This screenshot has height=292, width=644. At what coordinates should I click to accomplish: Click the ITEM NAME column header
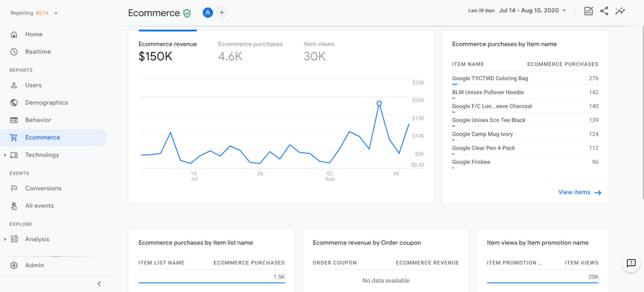(468, 64)
